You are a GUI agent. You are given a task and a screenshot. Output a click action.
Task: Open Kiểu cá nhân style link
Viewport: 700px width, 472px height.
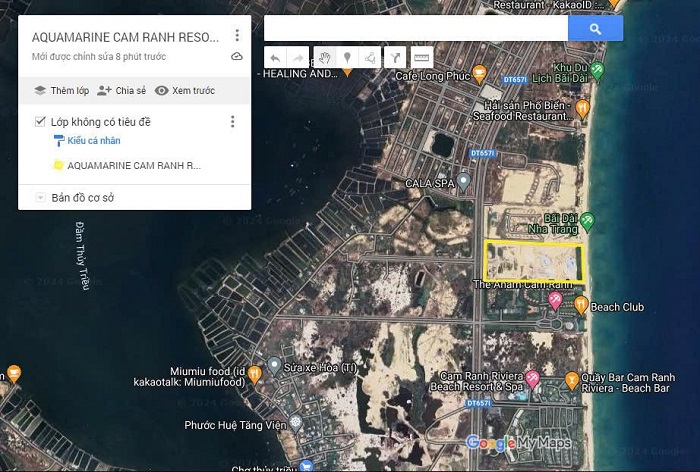coord(94,141)
